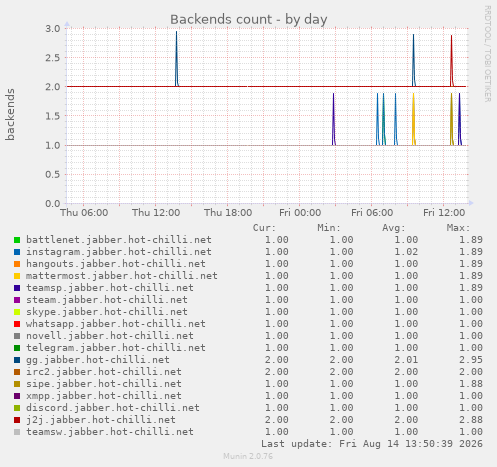Click the battlenet green legend swatch
This screenshot has height=467, width=497.
point(17,240)
